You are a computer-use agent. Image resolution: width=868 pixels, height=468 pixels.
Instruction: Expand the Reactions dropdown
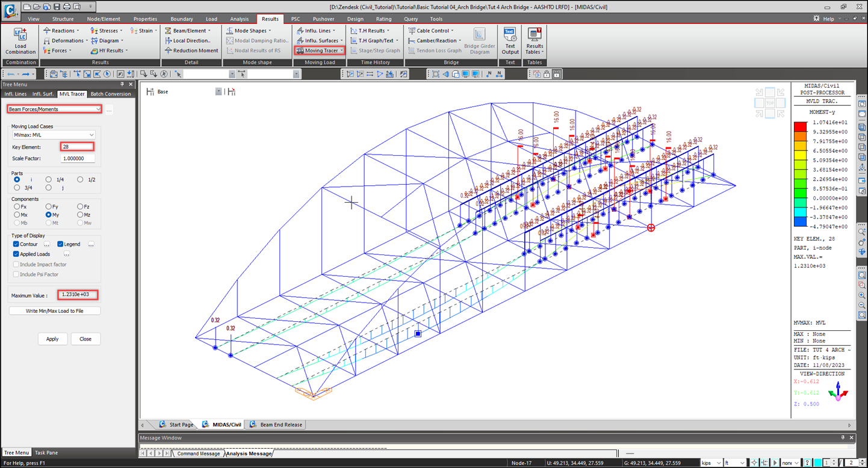pos(79,31)
